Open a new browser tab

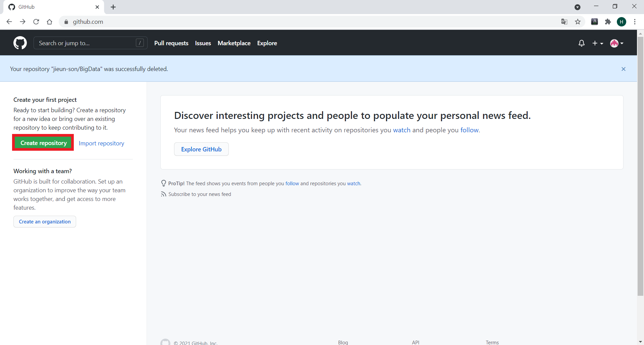(113, 7)
